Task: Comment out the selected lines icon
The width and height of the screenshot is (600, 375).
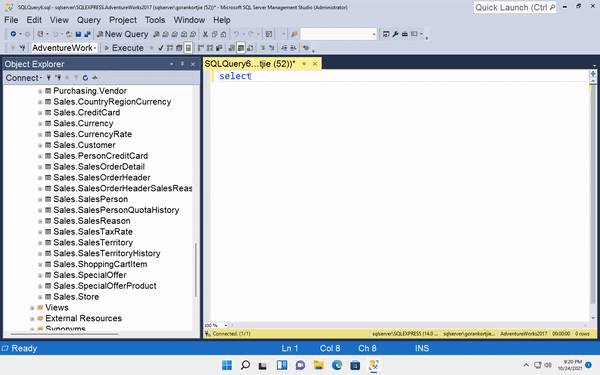Action: click(x=262, y=48)
